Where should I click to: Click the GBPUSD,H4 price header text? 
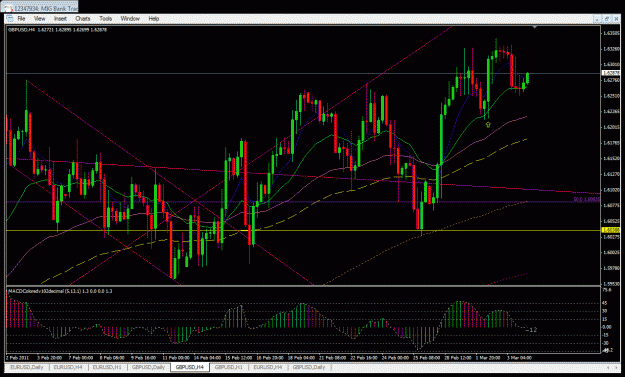[x=57, y=30]
